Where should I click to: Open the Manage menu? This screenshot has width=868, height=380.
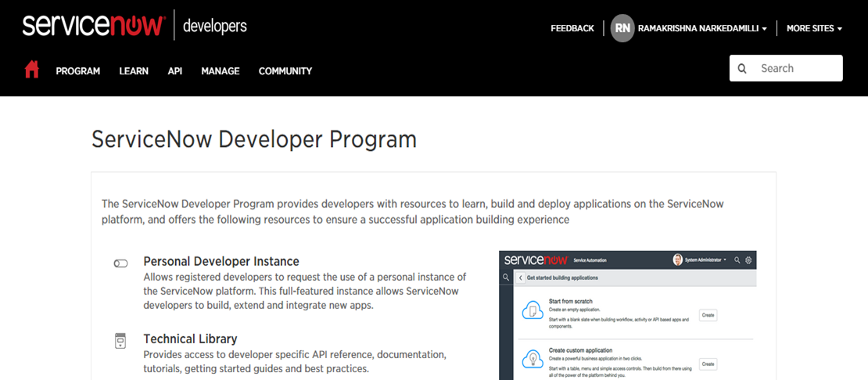[221, 71]
